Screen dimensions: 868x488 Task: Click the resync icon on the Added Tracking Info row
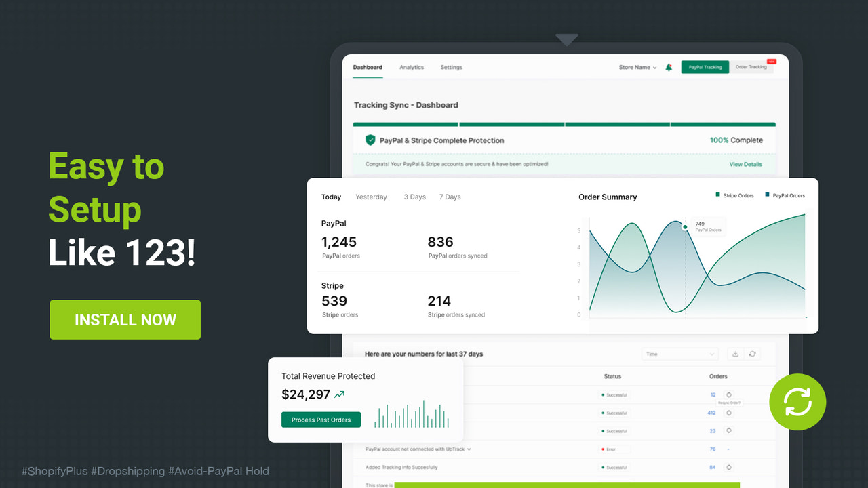click(x=730, y=467)
